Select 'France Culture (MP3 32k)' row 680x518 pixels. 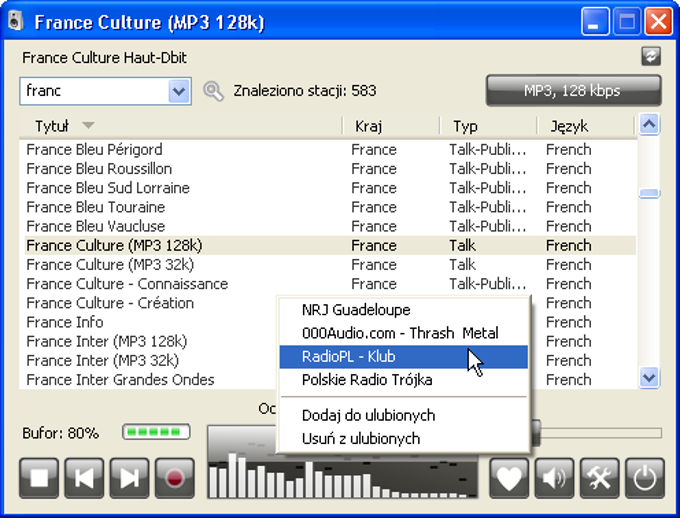tap(328, 265)
